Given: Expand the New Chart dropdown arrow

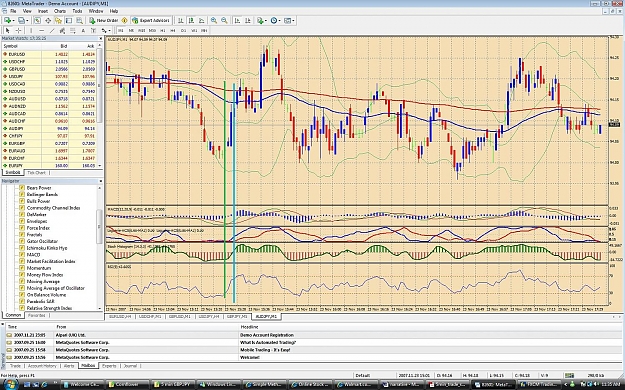Looking at the screenshot, I should [x=13, y=20].
